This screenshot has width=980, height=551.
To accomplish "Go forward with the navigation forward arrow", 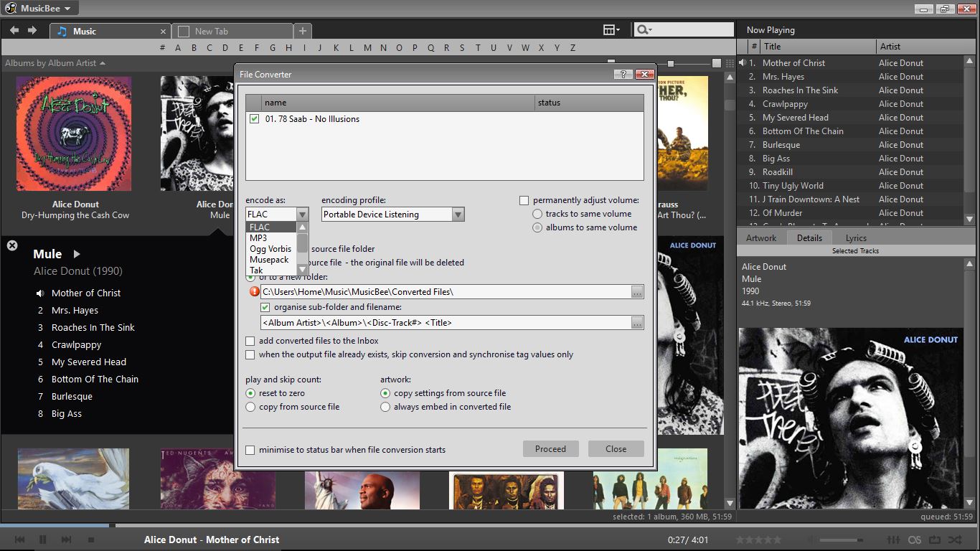I will pyautogui.click(x=32, y=30).
